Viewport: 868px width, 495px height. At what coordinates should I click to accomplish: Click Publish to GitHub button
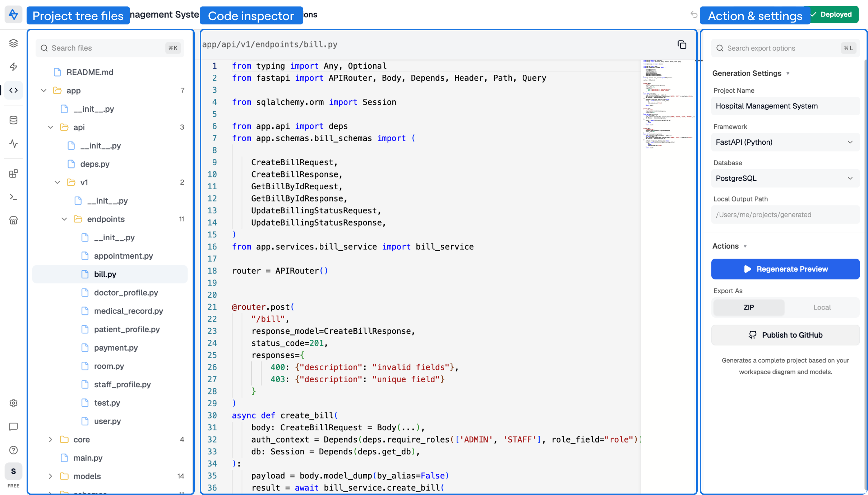point(785,335)
